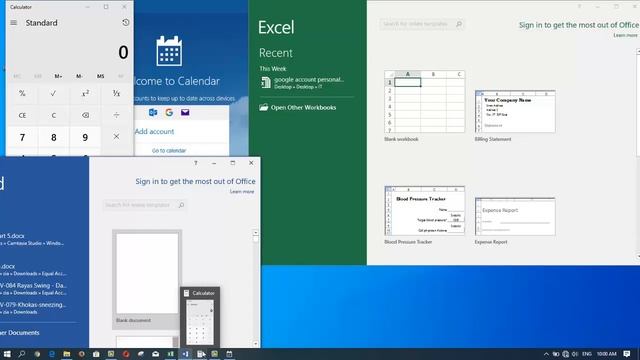
Task: Open the recent document V-084 Rayas Swing
Action: (x=33, y=289)
